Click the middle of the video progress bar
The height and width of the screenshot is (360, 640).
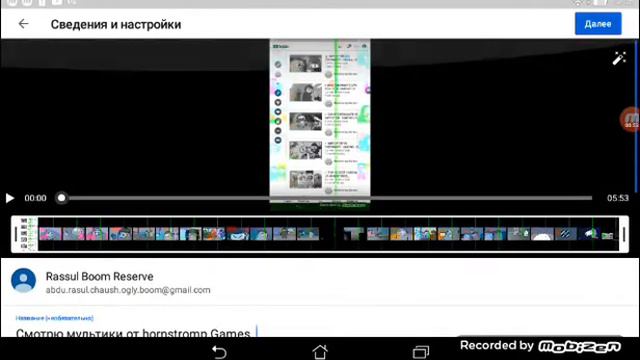(327, 198)
